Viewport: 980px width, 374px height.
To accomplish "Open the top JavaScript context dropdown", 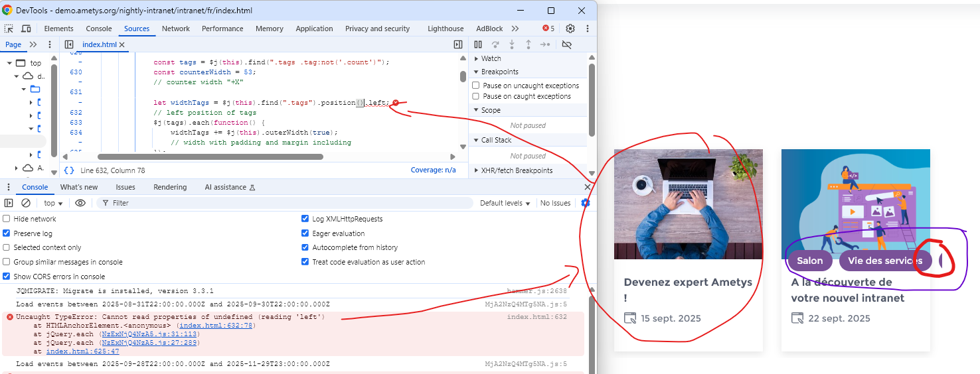I will click(53, 203).
